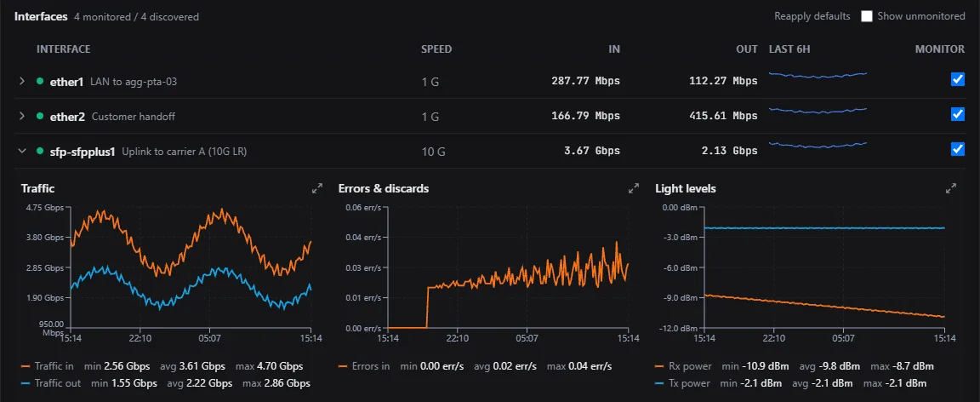
Task: Uncheck the monitor checkbox for ether2
Action: pyautogui.click(x=958, y=114)
